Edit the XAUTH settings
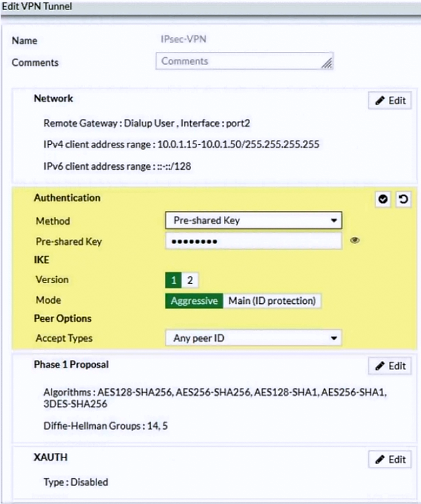 point(390,459)
